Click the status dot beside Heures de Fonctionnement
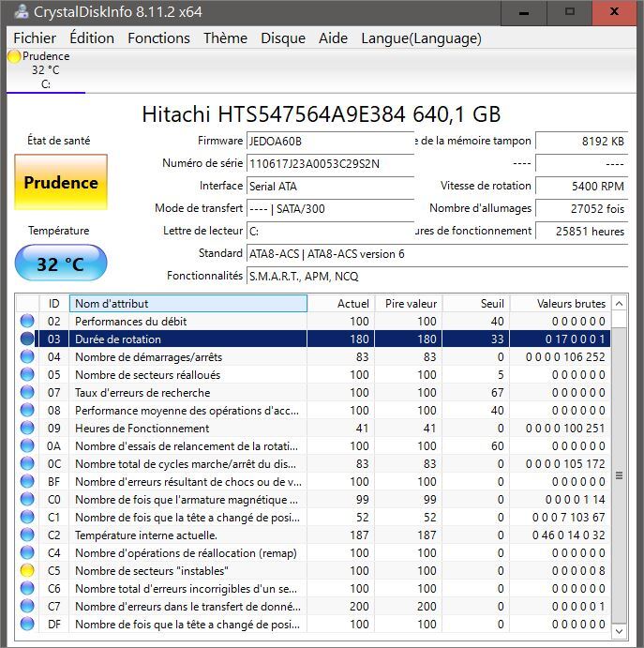 [x=27, y=428]
